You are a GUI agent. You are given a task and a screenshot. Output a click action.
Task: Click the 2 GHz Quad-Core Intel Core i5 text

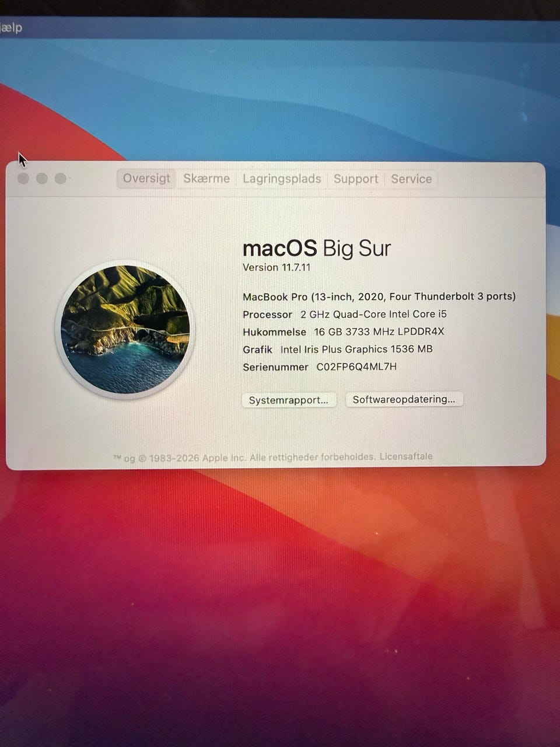point(373,314)
